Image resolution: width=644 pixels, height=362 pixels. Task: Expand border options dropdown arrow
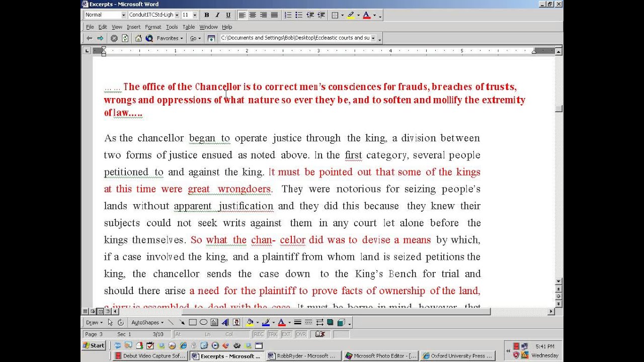tap(343, 15)
